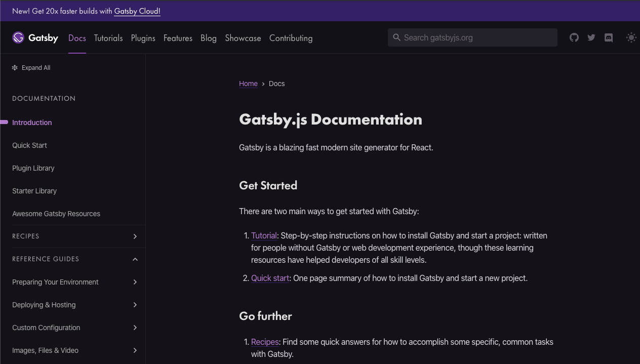The height and width of the screenshot is (364, 640).
Task: Expand Preparing Your Environment chevron
Action: [x=135, y=282]
